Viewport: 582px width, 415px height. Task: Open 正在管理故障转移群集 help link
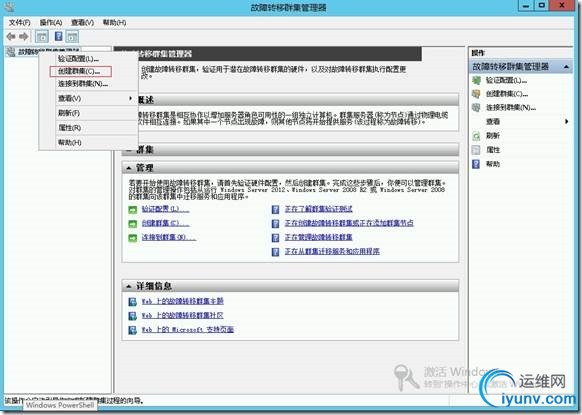pyautogui.click(x=318, y=238)
